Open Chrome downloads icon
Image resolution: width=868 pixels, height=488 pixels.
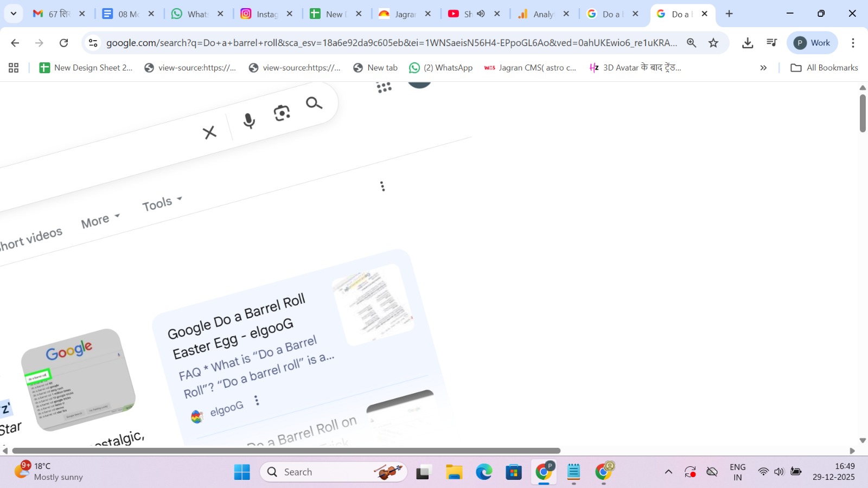(x=748, y=43)
